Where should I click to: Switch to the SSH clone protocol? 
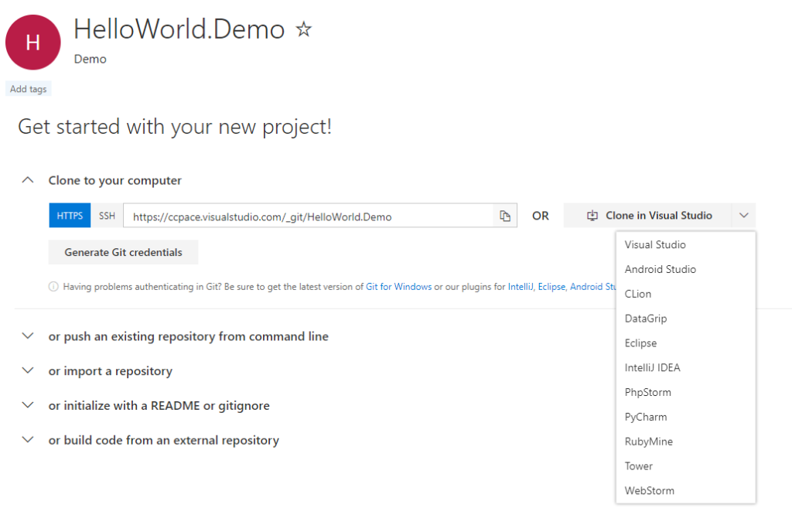point(107,216)
